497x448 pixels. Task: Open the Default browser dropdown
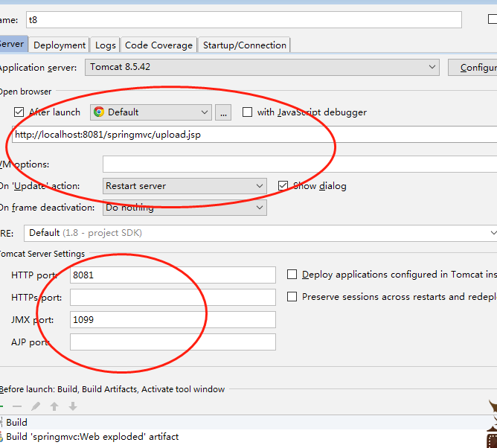pos(151,112)
